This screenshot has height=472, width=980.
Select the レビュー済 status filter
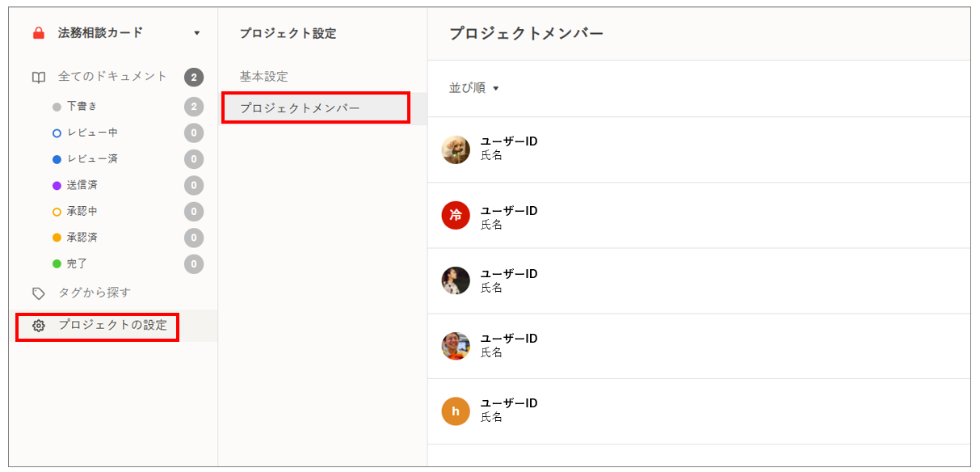(x=92, y=158)
